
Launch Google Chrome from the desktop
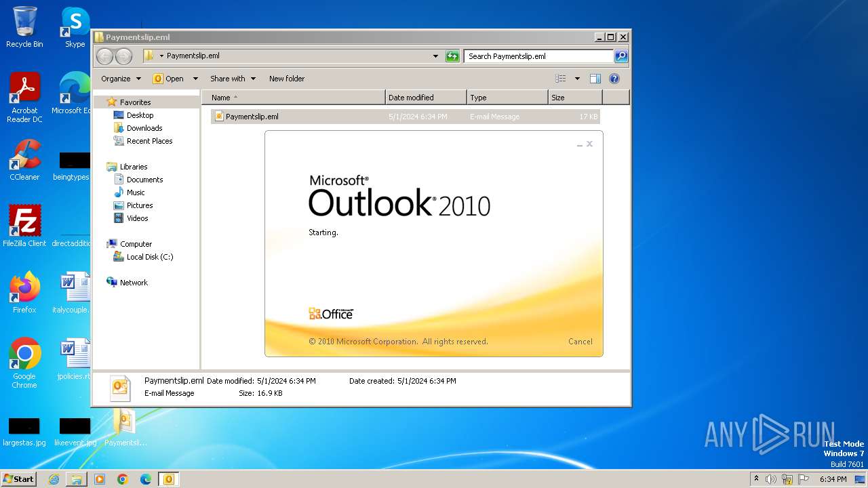(x=24, y=363)
